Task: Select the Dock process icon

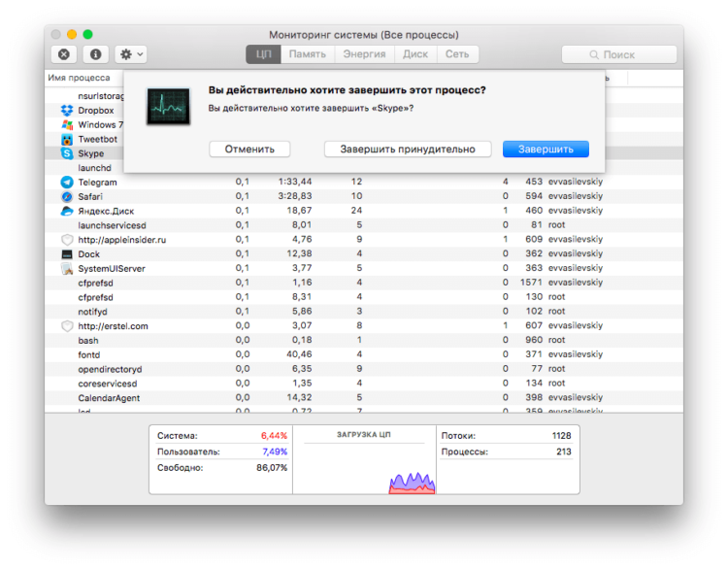Action: [x=67, y=254]
